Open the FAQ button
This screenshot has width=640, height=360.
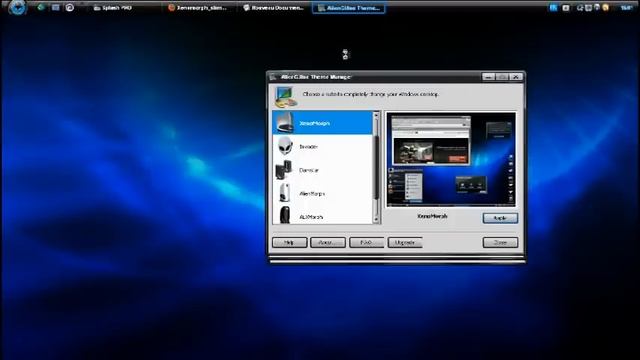tap(366, 242)
